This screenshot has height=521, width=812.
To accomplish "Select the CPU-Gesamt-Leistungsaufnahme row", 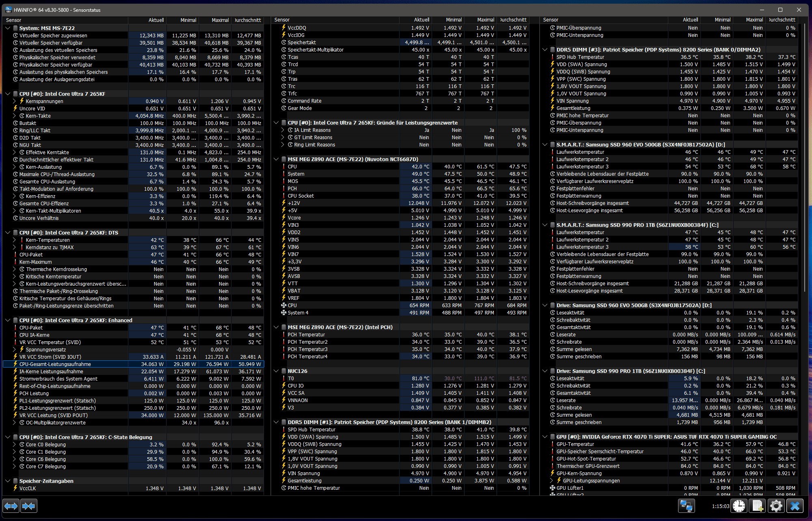I will [55, 364].
